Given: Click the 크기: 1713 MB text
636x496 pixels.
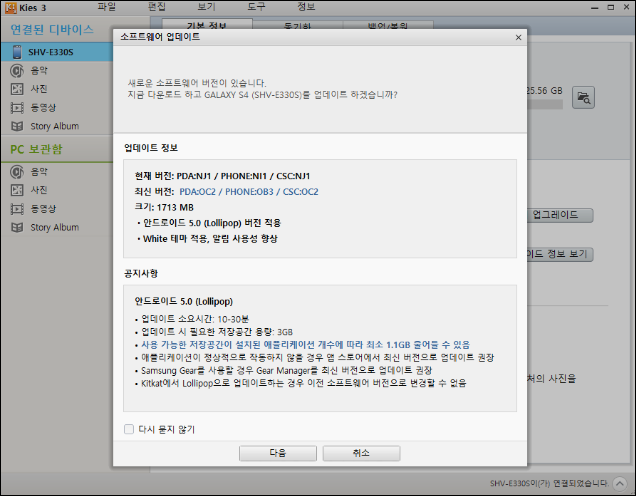Looking at the screenshot, I should click(164, 207).
